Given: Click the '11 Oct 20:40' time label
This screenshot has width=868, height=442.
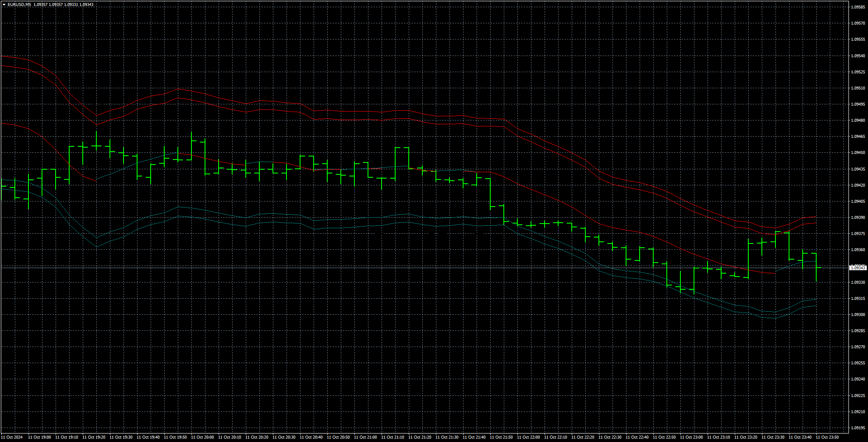Looking at the screenshot, I should click(311, 437).
